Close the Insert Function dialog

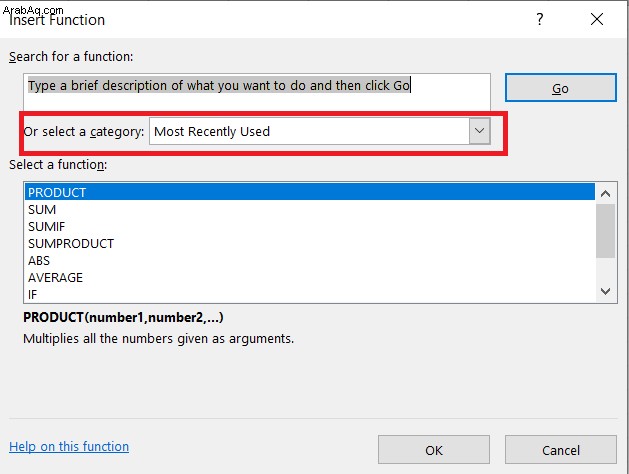click(597, 19)
